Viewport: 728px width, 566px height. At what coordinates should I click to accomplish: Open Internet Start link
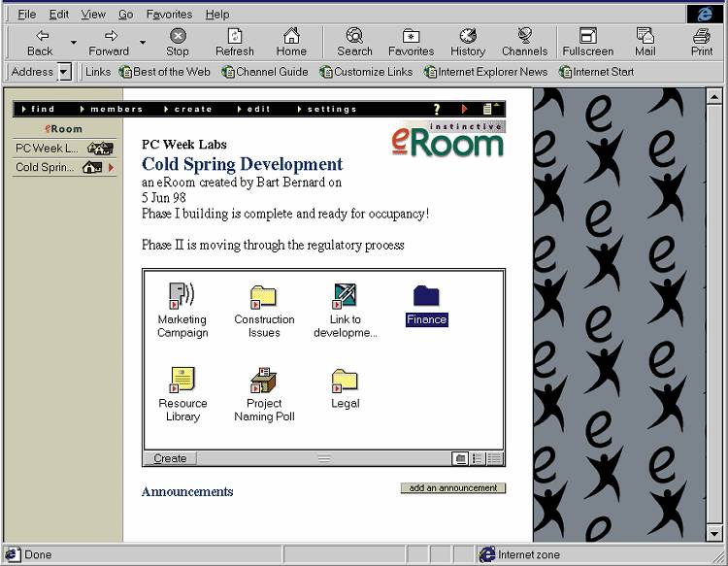(597, 72)
